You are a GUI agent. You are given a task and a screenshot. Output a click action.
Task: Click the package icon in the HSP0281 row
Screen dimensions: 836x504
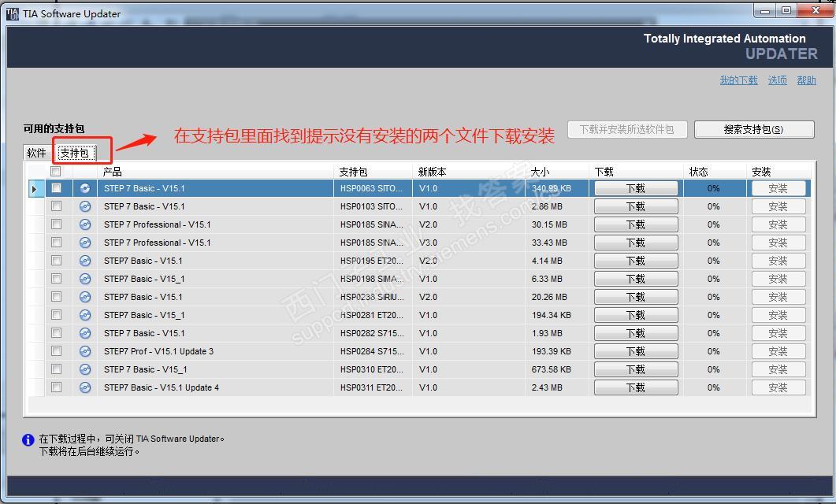[x=85, y=315]
